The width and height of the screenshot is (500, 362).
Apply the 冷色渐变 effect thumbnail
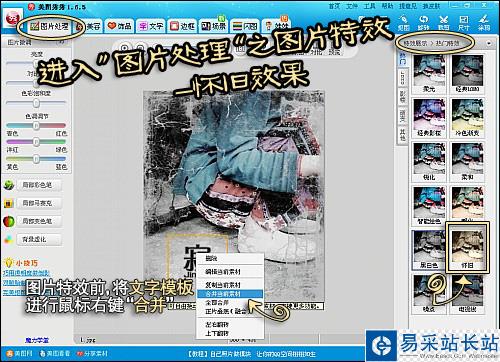click(467, 118)
